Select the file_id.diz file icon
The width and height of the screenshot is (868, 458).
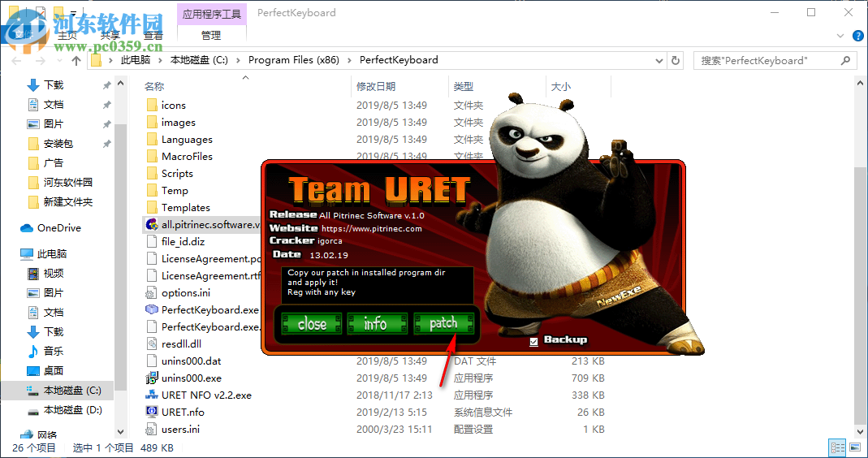(152, 242)
